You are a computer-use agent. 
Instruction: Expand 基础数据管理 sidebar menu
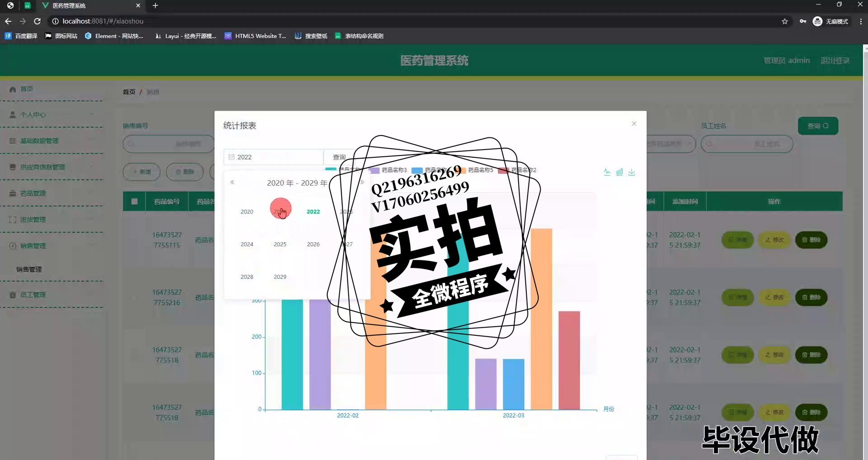click(52, 141)
